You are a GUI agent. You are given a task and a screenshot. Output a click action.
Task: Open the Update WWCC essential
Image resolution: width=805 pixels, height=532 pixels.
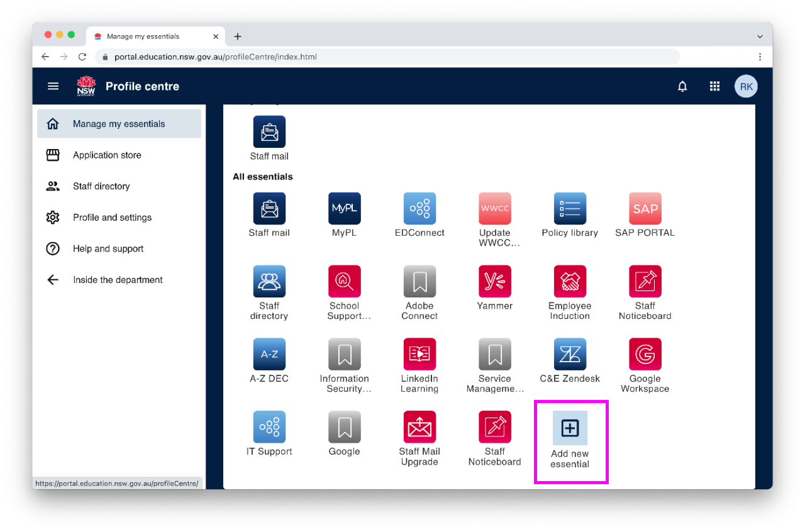[495, 209]
